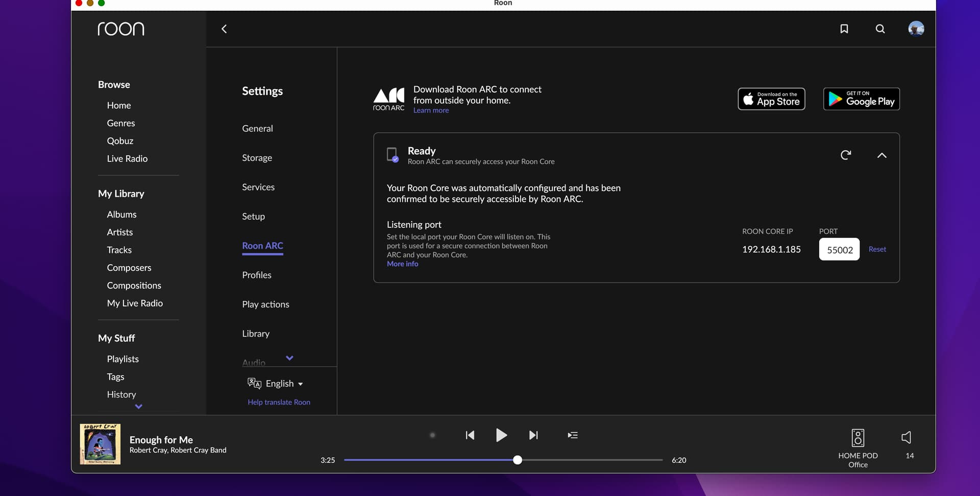The width and height of the screenshot is (980, 496).
Task: Get Roon ARC on Google Play
Action: [x=862, y=99]
